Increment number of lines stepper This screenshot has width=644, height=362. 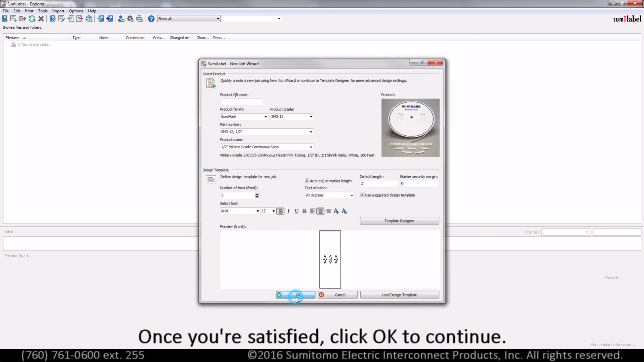(x=257, y=194)
